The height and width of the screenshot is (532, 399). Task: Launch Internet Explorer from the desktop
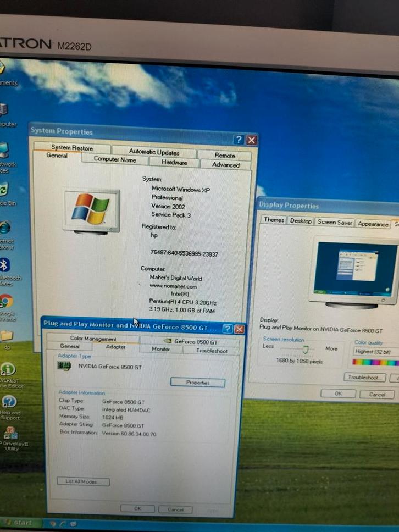5,228
